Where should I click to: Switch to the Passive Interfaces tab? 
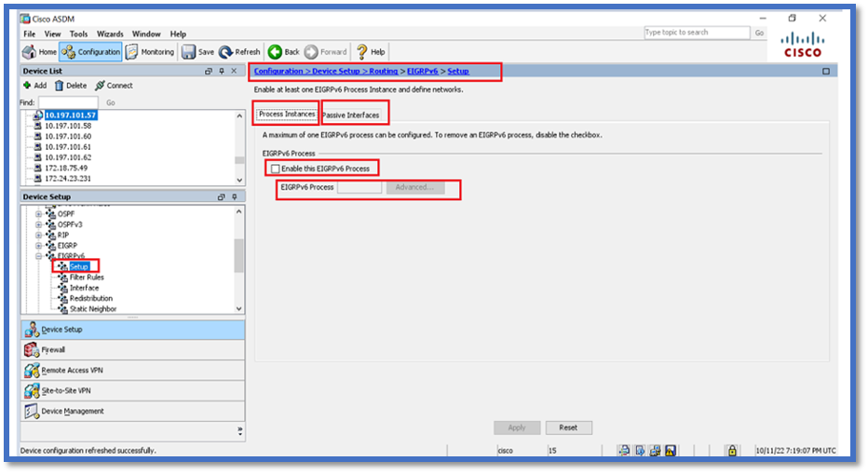351,115
